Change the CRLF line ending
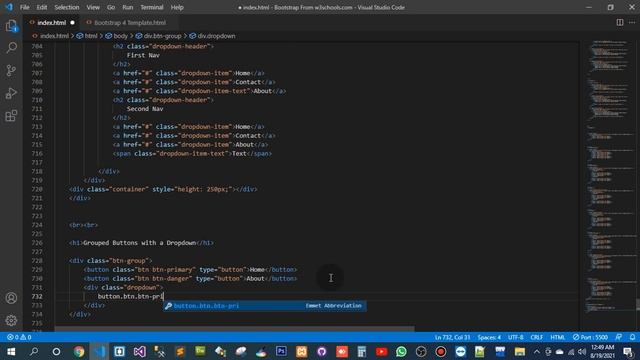 536,337
